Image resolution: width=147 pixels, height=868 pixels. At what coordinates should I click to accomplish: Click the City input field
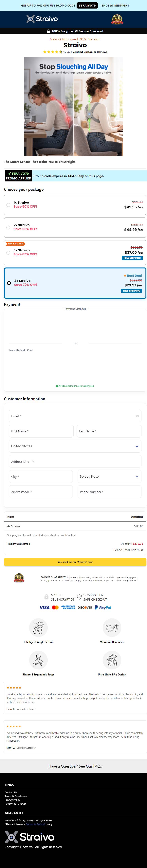pos(41,476)
